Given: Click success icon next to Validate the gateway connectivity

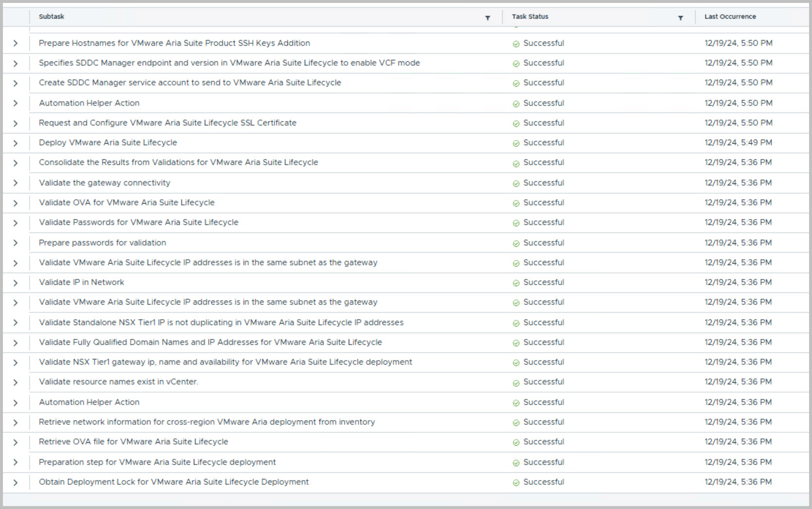Looking at the screenshot, I should 516,183.
